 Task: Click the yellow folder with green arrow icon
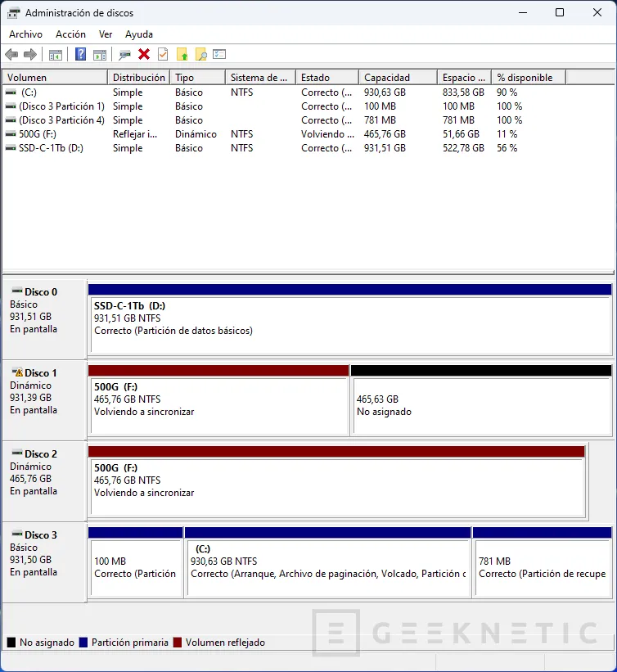pyautogui.click(x=182, y=55)
